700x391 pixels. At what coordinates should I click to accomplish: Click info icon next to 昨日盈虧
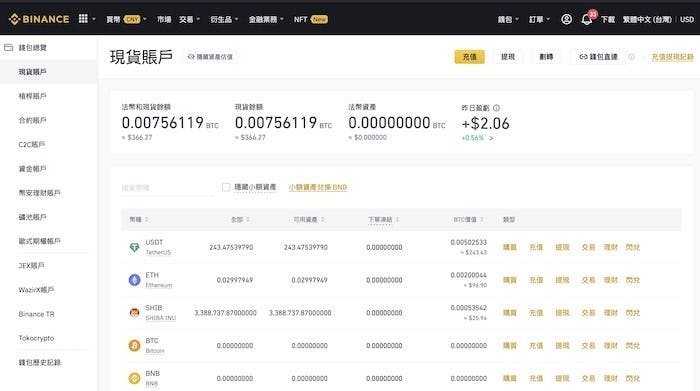point(496,108)
